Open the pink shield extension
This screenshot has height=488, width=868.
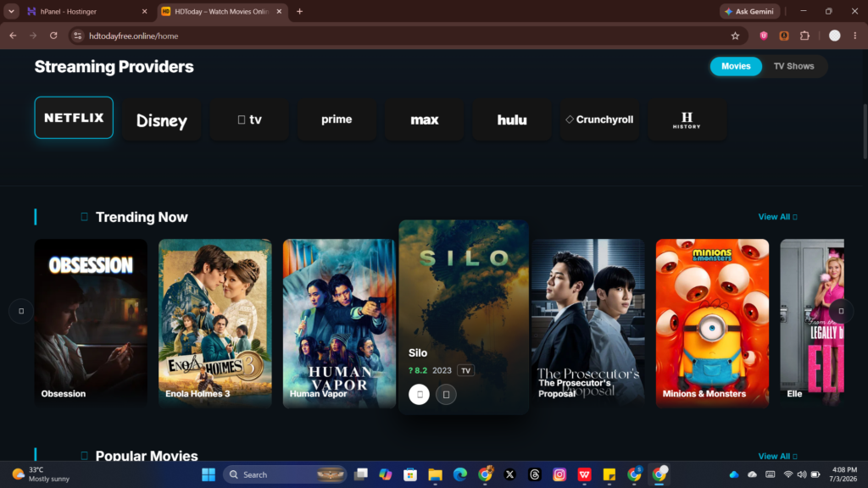point(764,36)
